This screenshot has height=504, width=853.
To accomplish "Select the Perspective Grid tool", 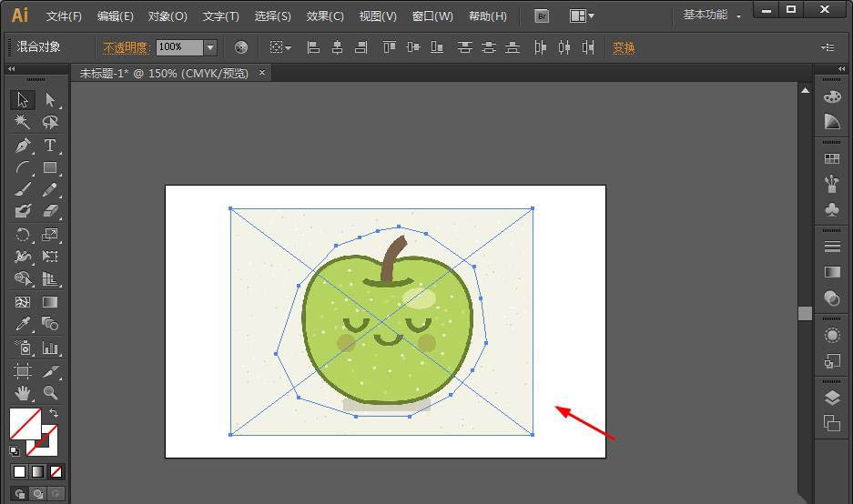I will pos(50,278).
